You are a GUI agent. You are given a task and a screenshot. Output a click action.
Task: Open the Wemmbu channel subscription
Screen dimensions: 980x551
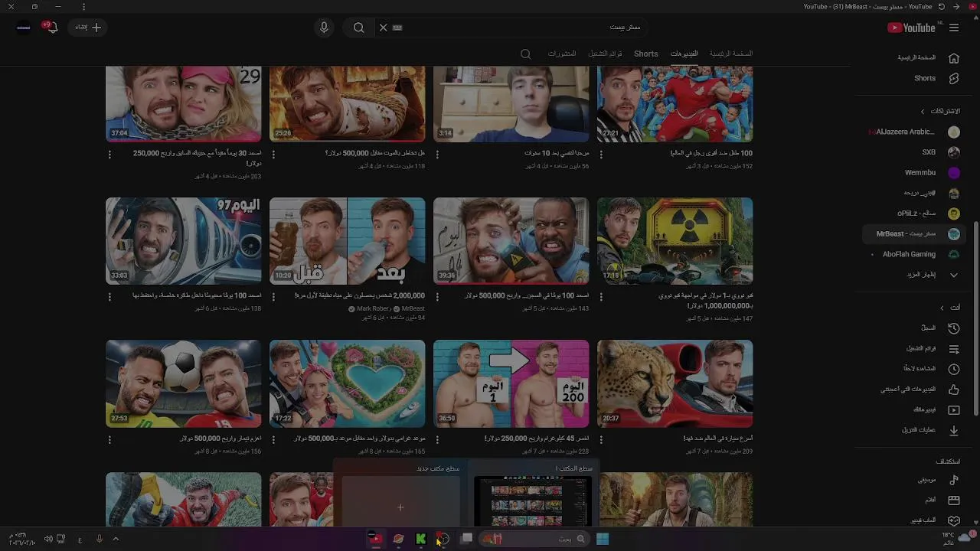916,173
